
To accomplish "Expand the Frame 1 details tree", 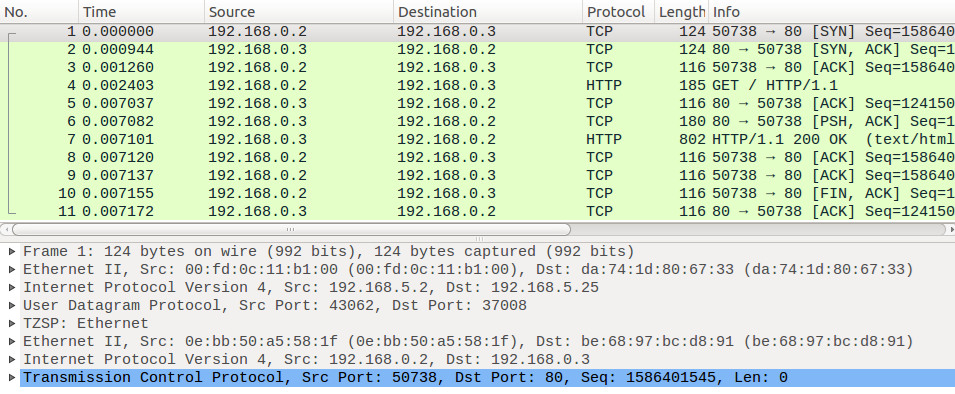I will (12, 252).
